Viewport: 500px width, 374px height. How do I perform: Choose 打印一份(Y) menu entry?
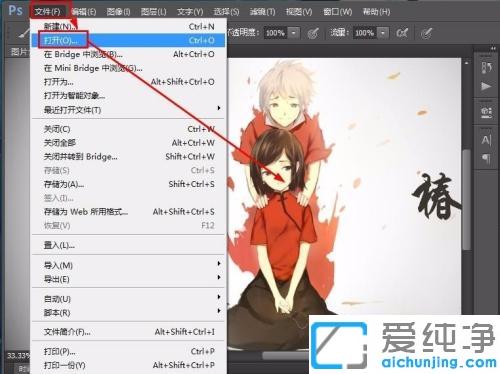129,365
